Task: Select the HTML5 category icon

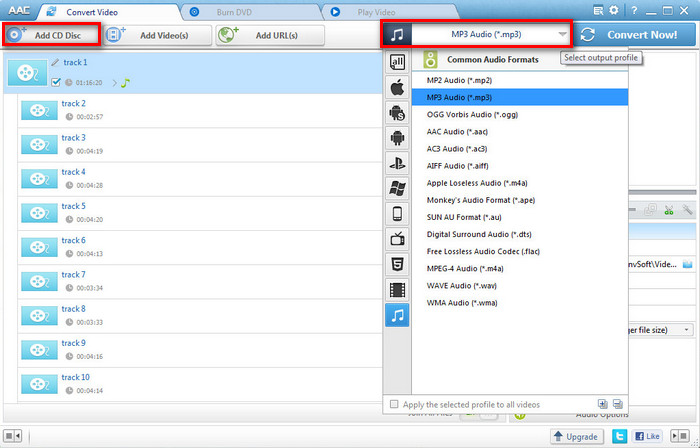Action: coord(397,265)
